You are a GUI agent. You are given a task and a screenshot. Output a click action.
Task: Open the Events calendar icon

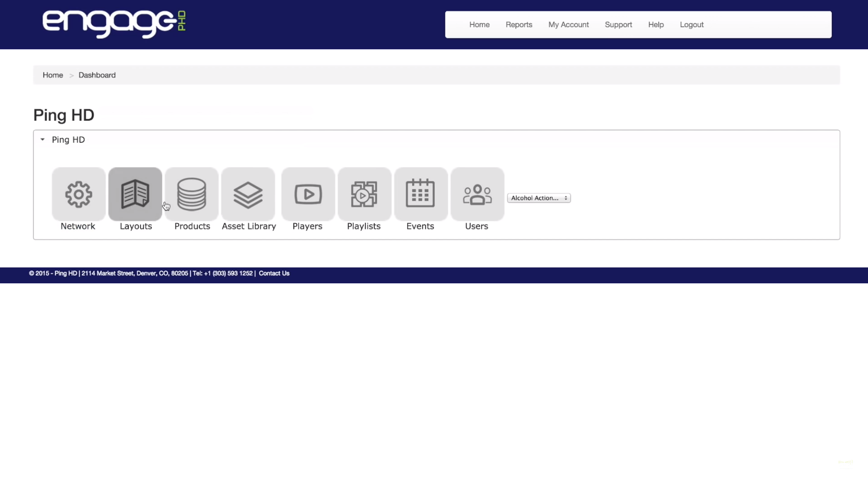click(x=420, y=194)
